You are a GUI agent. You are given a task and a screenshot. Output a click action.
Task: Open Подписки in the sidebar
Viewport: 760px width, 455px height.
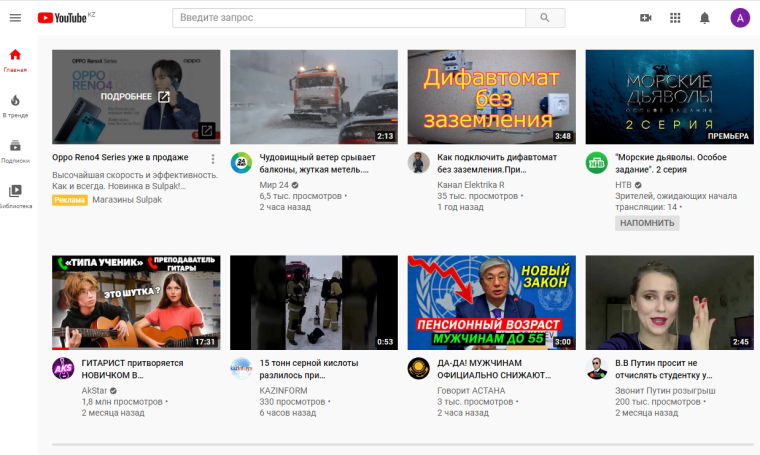(15, 150)
